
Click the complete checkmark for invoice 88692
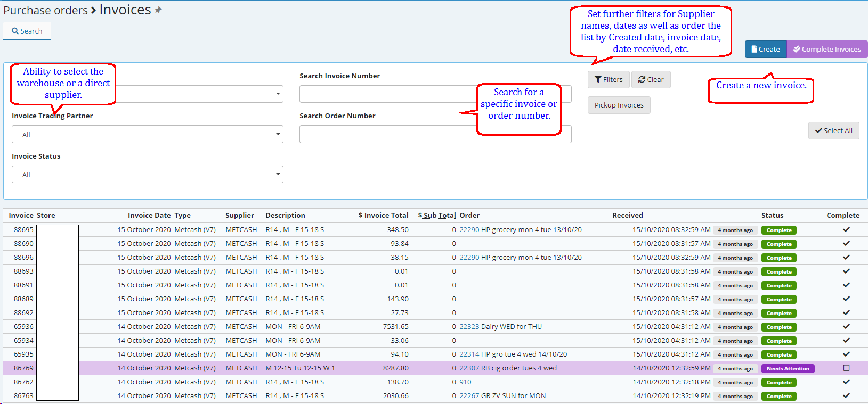point(846,312)
